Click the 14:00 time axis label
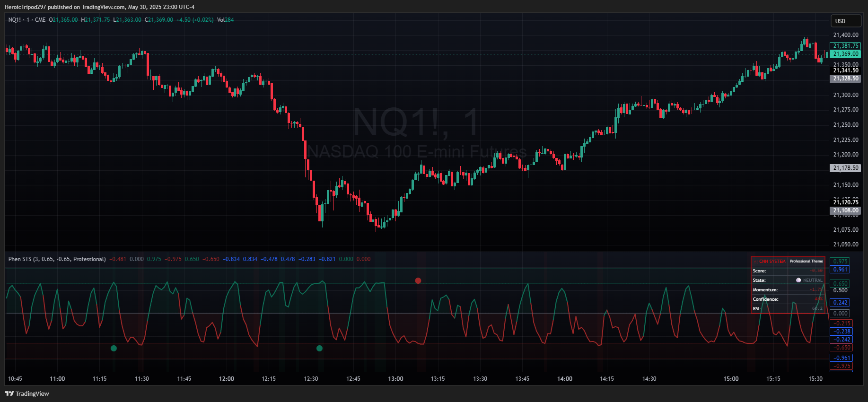The image size is (868, 402). tap(565, 379)
